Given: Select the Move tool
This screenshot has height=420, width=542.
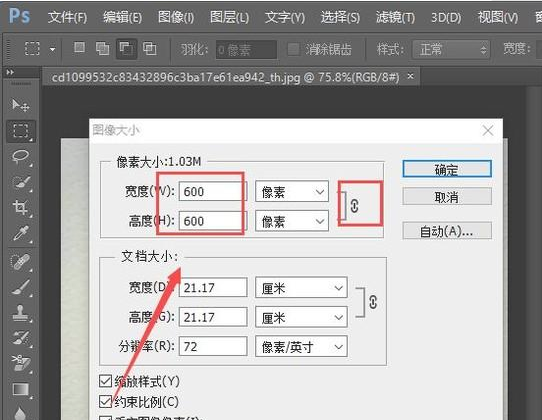Looking at the screenshot, I should coord(20,105).
